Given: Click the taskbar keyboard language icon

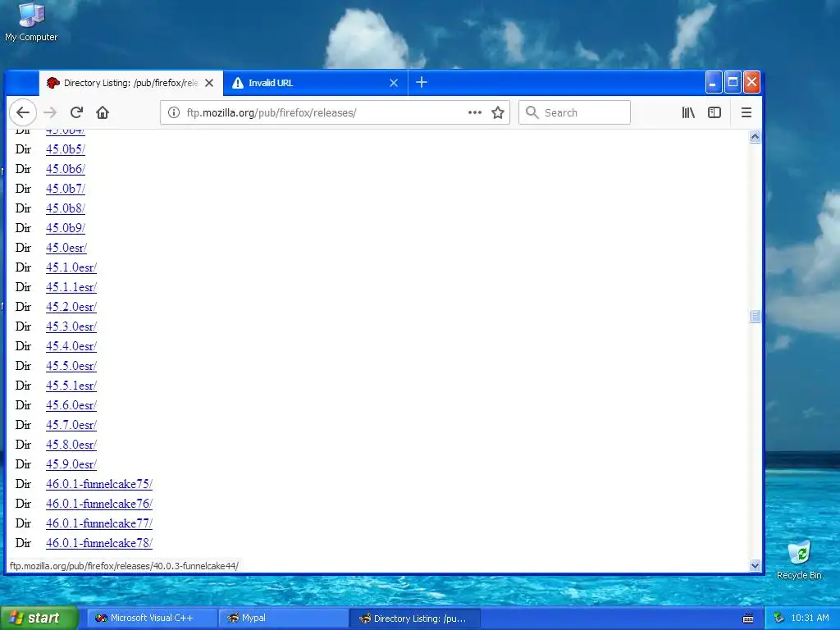Looking at the screenshot, I should pos(748,619).
